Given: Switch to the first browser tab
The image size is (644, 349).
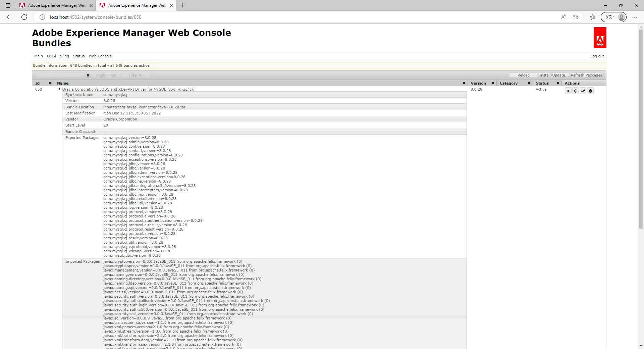Looking at the screenshot, I should (x=56, y=5).
